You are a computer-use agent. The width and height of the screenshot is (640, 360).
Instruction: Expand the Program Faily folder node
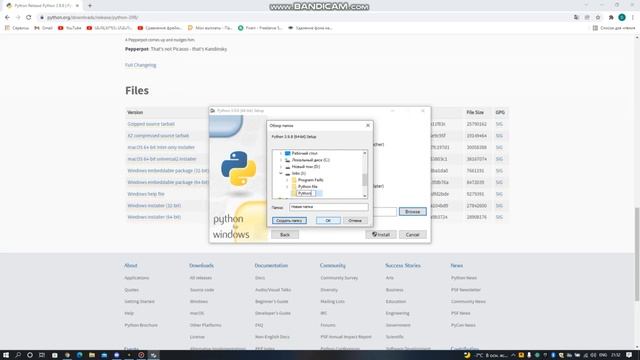[287, 180]
